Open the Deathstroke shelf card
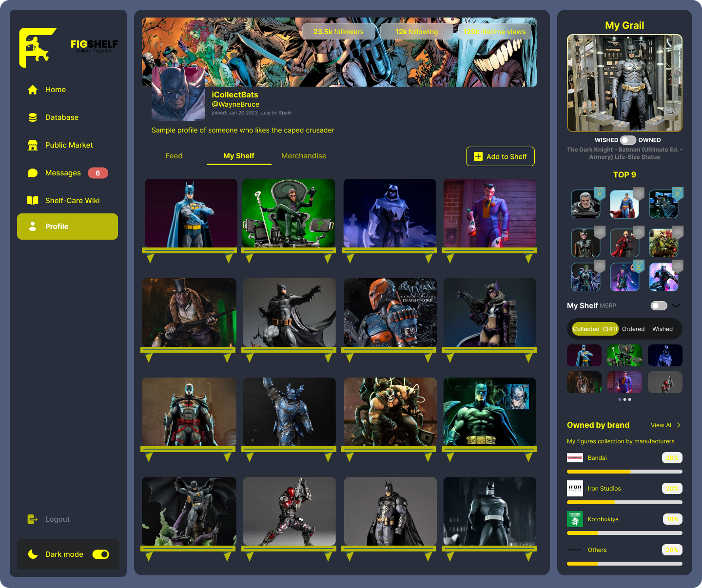 390,313
